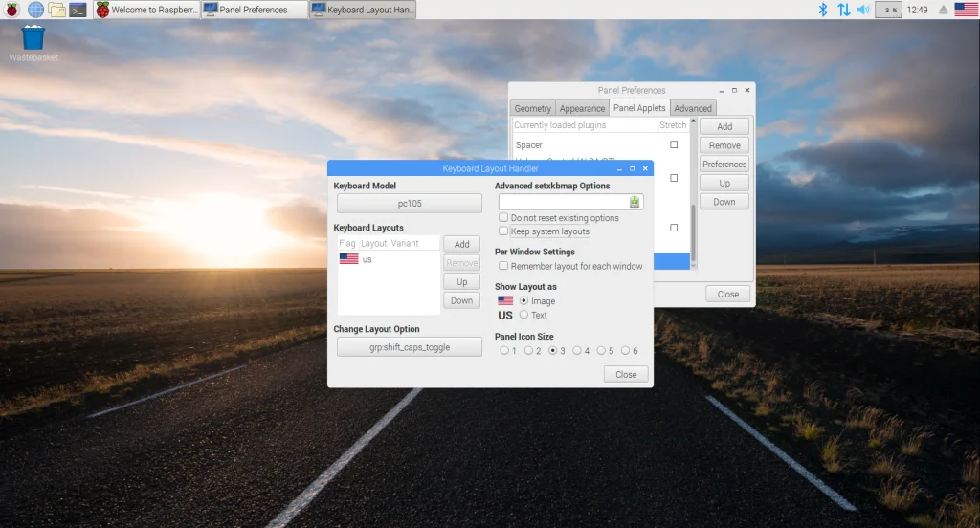
Task: Switch to Keyboard Layout Handler taskbar button
Action: pos(363,10)
